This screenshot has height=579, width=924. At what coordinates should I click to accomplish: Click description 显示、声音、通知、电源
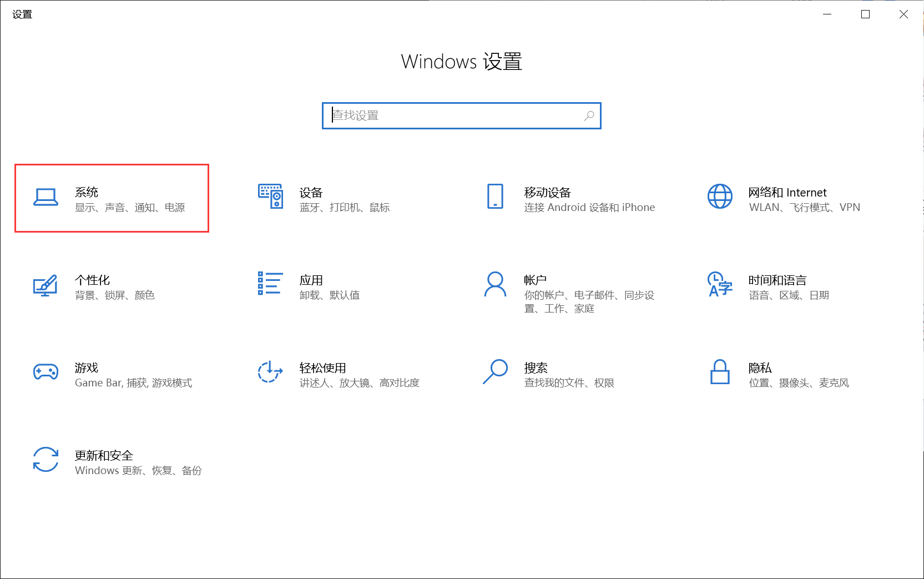[x=130, y=208]
